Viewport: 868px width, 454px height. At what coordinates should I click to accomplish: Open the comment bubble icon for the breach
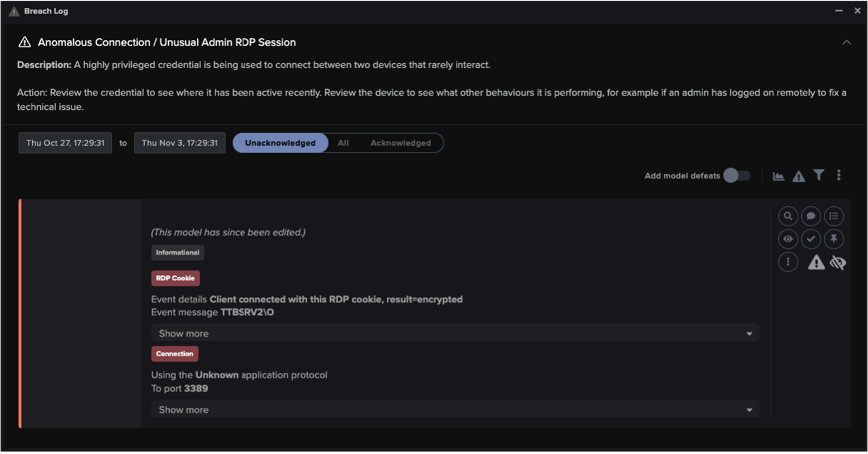811,215
